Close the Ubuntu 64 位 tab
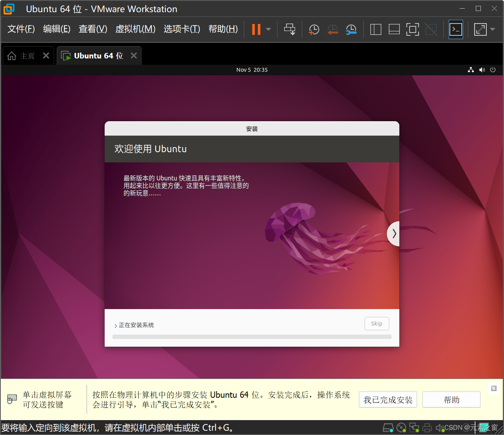The width and height of the screenshot is (504, 435). coord(134,56)
